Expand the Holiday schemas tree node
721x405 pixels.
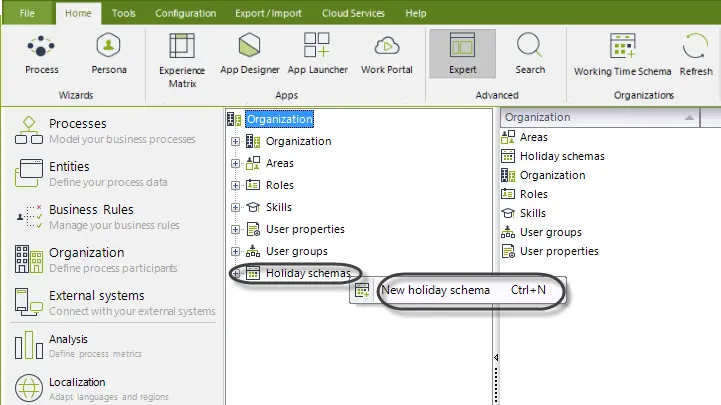click(x=235, y=274)
